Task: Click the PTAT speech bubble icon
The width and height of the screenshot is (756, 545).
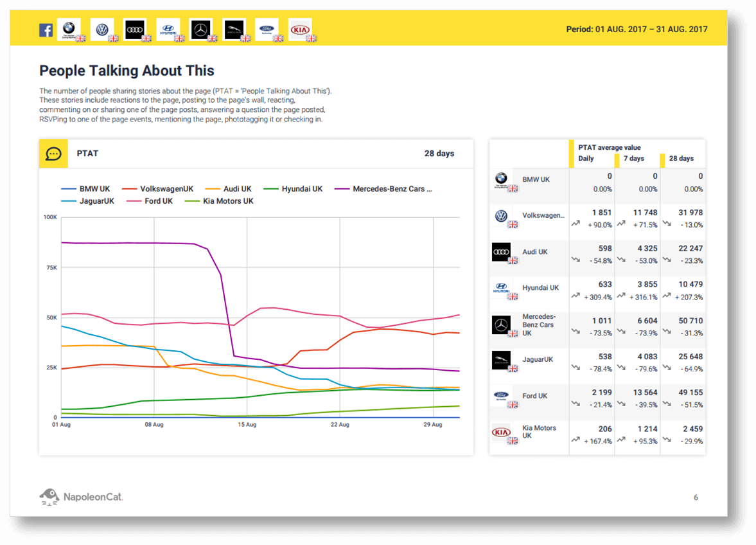Action: 53,153
